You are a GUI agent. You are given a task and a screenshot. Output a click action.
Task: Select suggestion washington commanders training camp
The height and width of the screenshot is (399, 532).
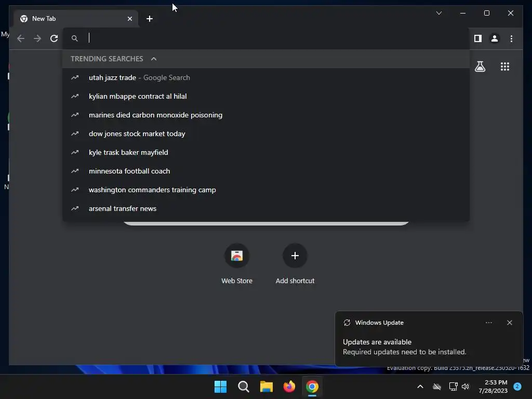(x=266, y=190)
